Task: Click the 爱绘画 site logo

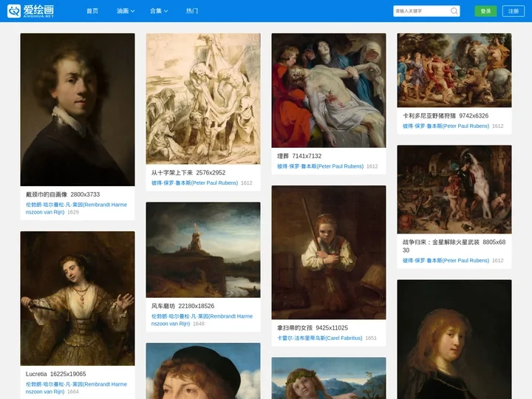Action: pos(30,11)
